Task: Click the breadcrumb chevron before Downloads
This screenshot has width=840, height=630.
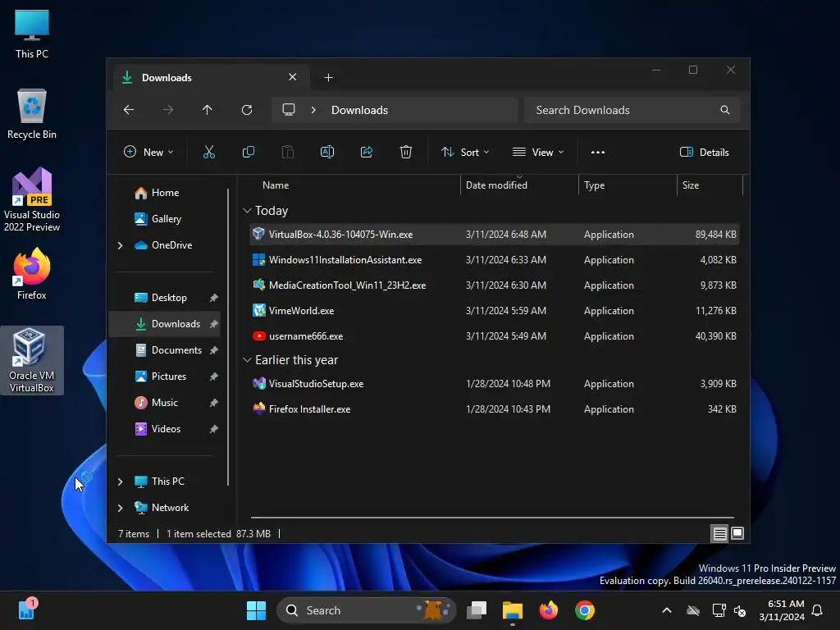Action: point(313,110)
